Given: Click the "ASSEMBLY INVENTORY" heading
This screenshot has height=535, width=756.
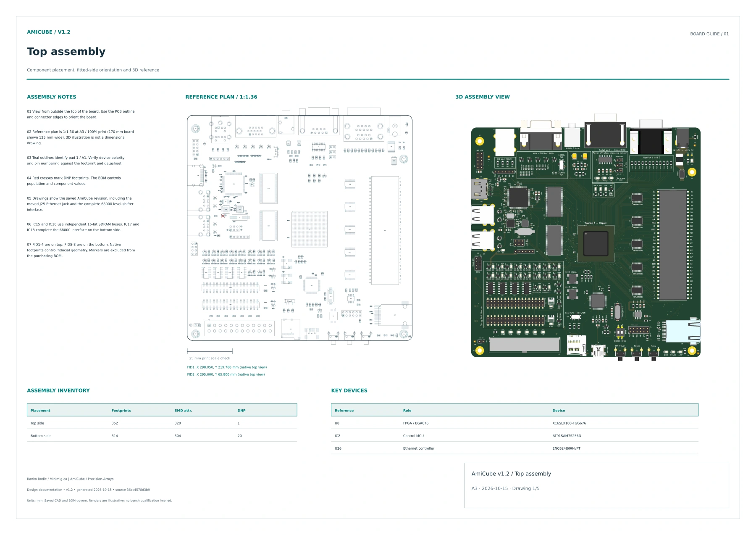Looking at the screenshot, I should pos(58,391).
